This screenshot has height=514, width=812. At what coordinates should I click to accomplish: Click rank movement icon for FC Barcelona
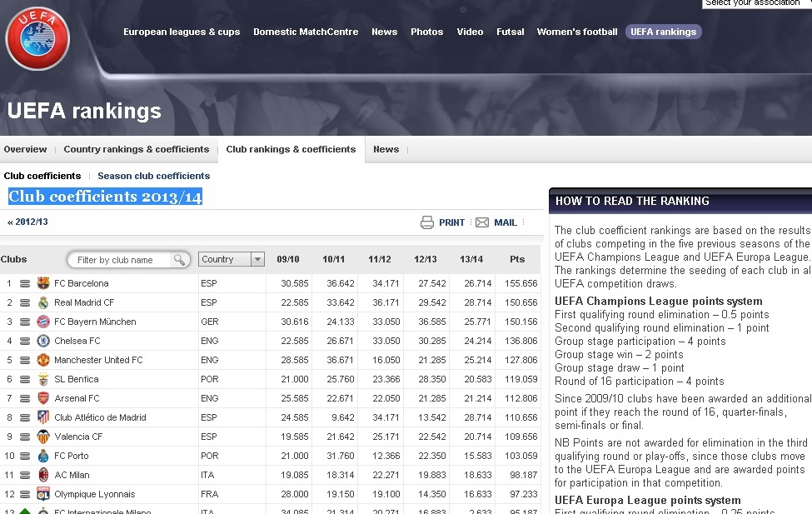tap(25, 283)
